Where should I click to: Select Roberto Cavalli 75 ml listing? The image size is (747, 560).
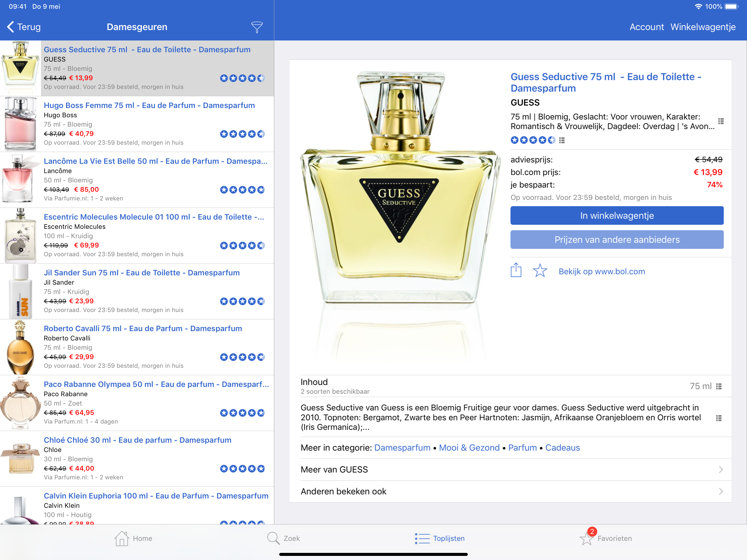[137, 347]
